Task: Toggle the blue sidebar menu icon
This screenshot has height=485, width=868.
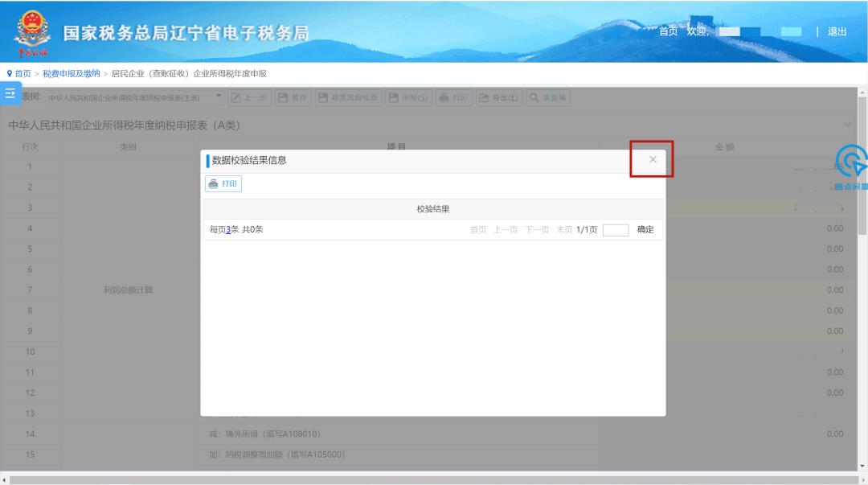Action: tap(10, 93)
